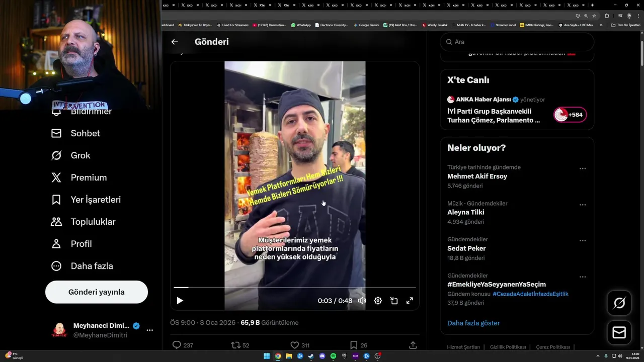
Task: Open Chrome from the taskbar
Action: coord(278,356)
